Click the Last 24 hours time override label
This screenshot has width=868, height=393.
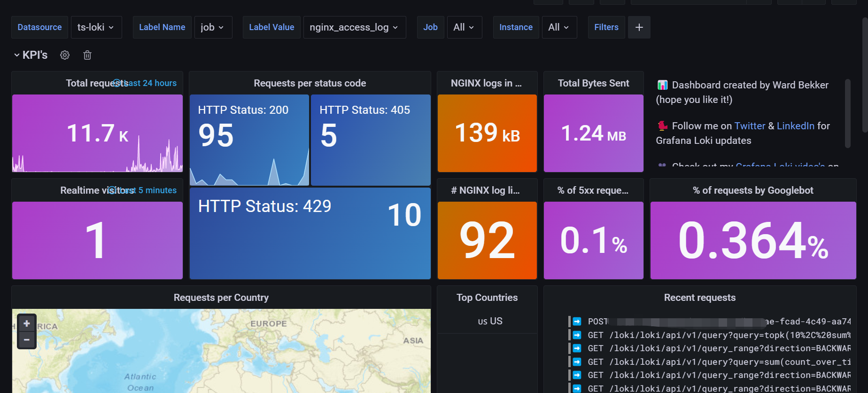pyautogui.click(x=146, y=83)
